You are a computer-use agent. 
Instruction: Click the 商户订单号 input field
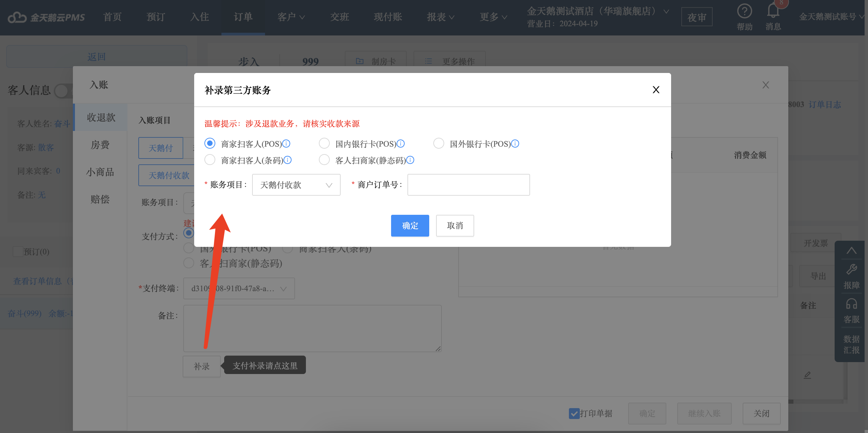coord(468,185)
